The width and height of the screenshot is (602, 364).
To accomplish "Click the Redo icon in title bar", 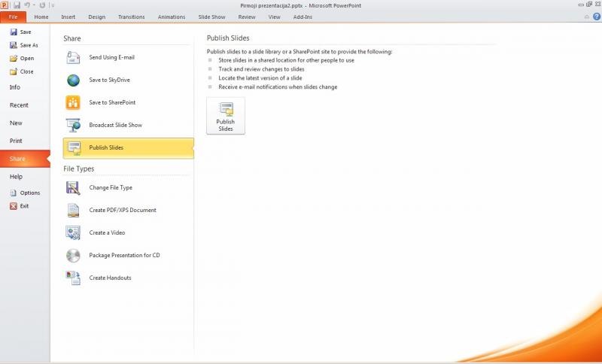I will (42, 5).
